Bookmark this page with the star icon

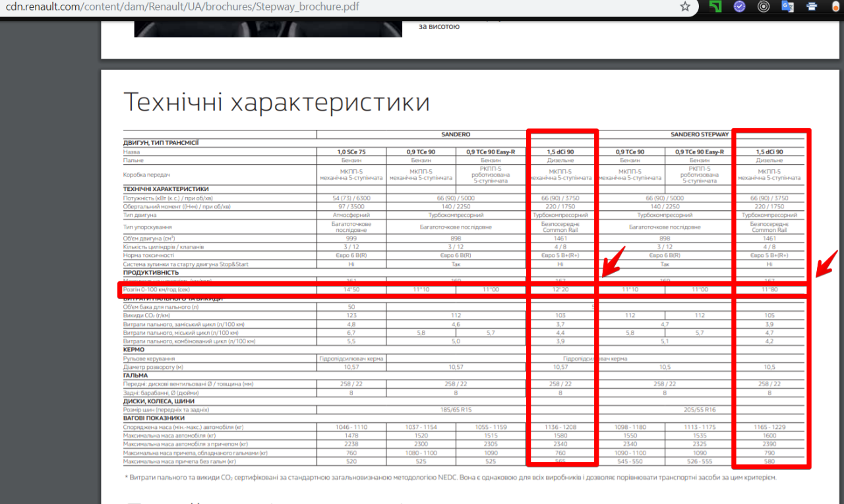point(685,7)
